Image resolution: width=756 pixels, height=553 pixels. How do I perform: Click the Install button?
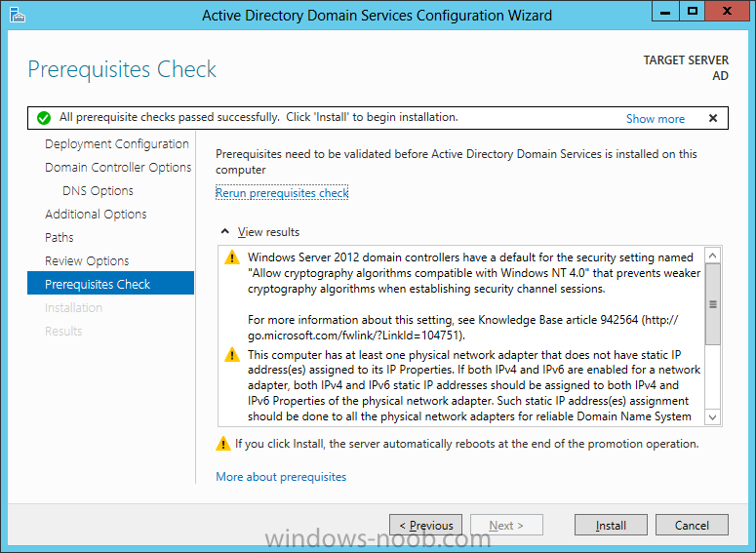click(x=611, y=525)
